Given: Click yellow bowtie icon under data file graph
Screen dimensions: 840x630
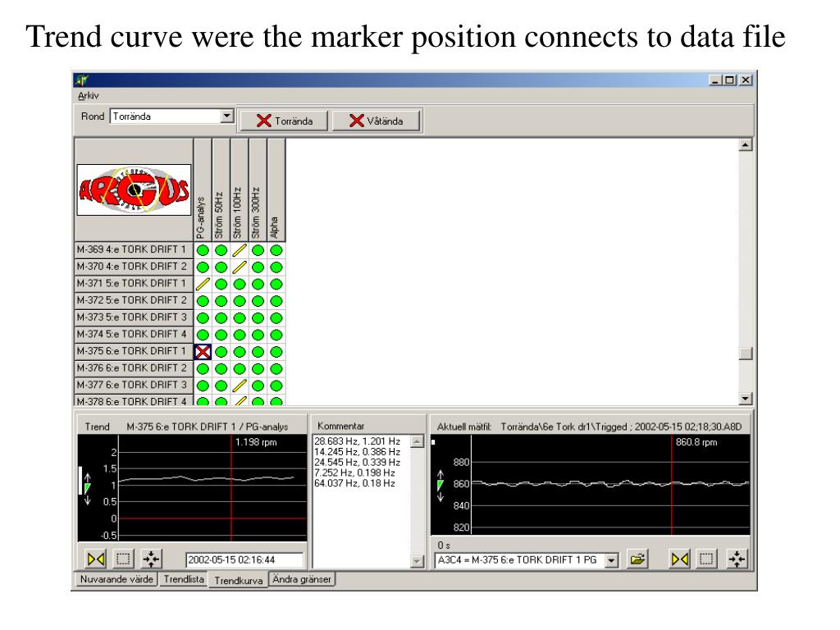Looking at the screenshot, I should click(680, 559).
